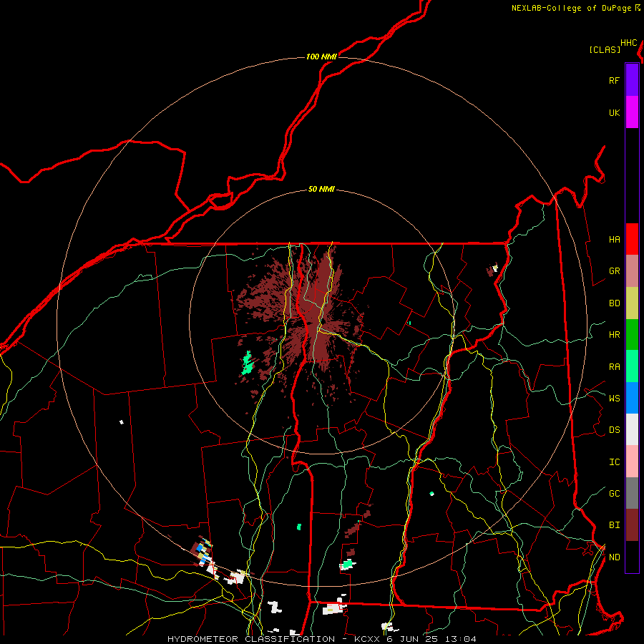
Task: Click the UK magenta legend color block
Action: [632, 112]
